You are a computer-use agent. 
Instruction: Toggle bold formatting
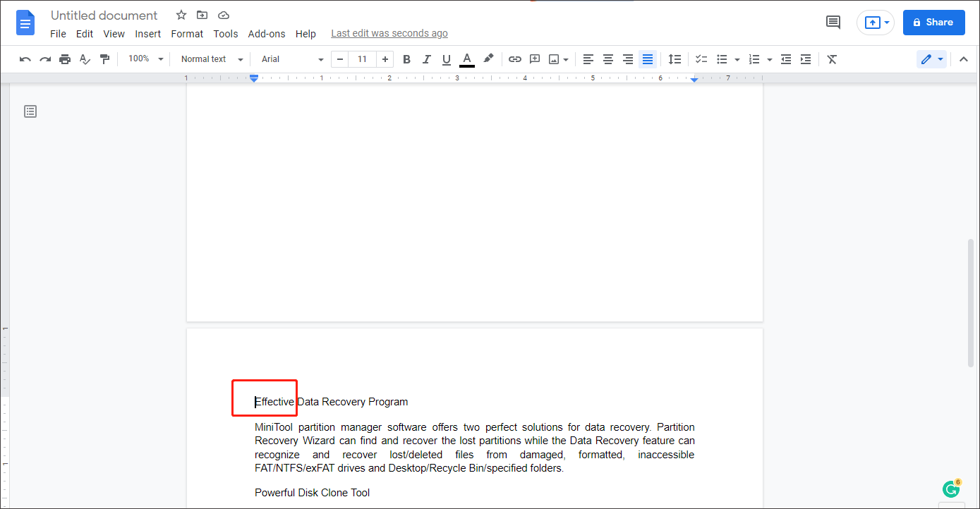coord(406,59)
